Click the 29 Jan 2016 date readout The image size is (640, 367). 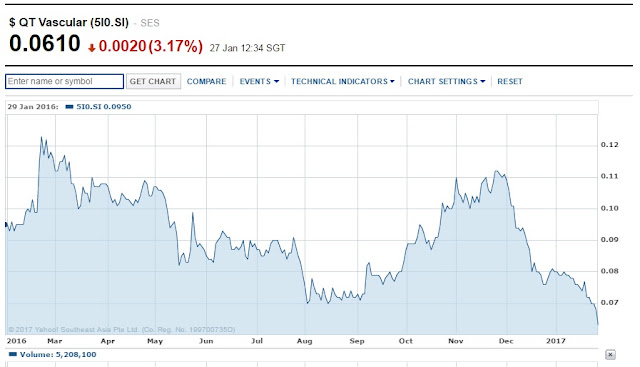coord(33,107)
